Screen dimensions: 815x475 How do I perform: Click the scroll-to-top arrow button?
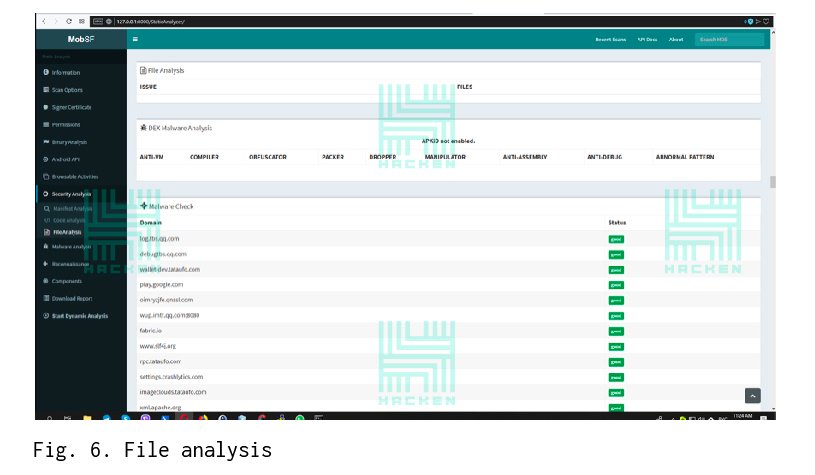(x=753, y=395)
